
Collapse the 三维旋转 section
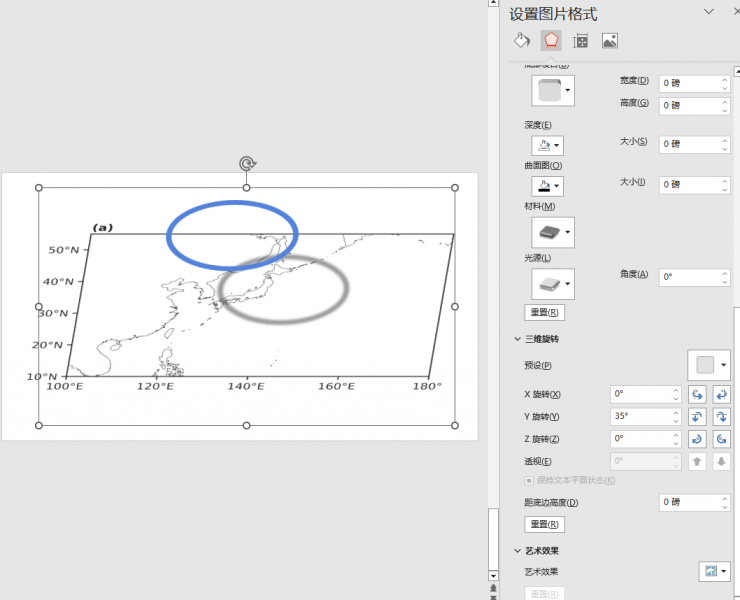(x=517, y=339)
